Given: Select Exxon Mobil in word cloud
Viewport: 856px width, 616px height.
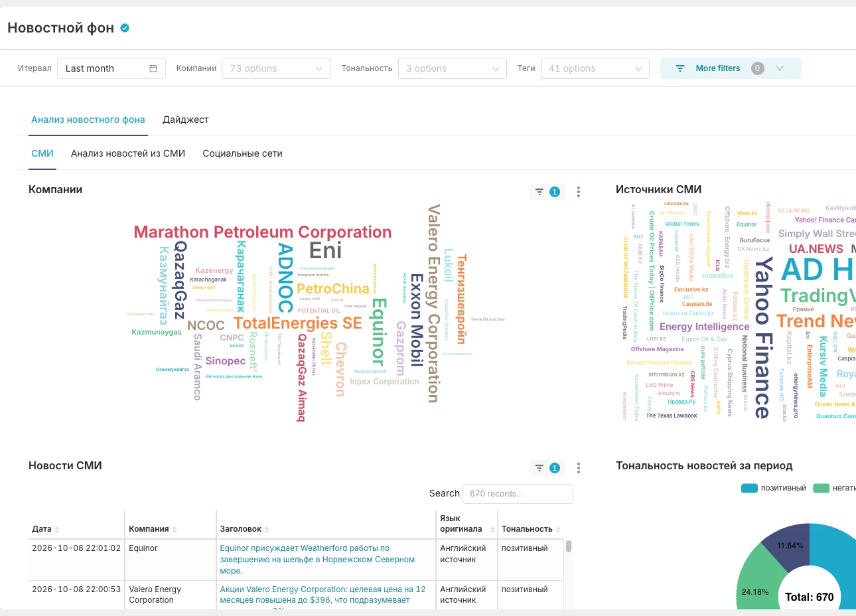Looking at the screenshot, I should pos(416,320).
